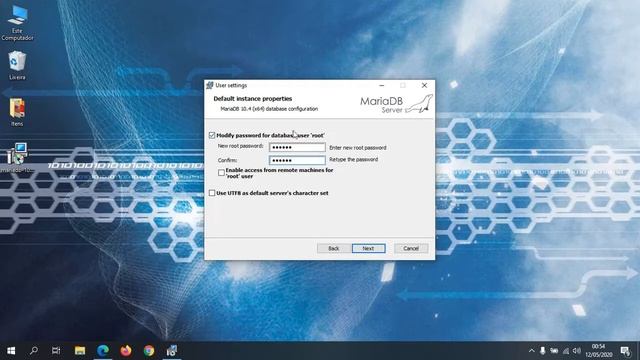Close the User settings dialog
640x360 pixels.
click(x=424, y=85)
